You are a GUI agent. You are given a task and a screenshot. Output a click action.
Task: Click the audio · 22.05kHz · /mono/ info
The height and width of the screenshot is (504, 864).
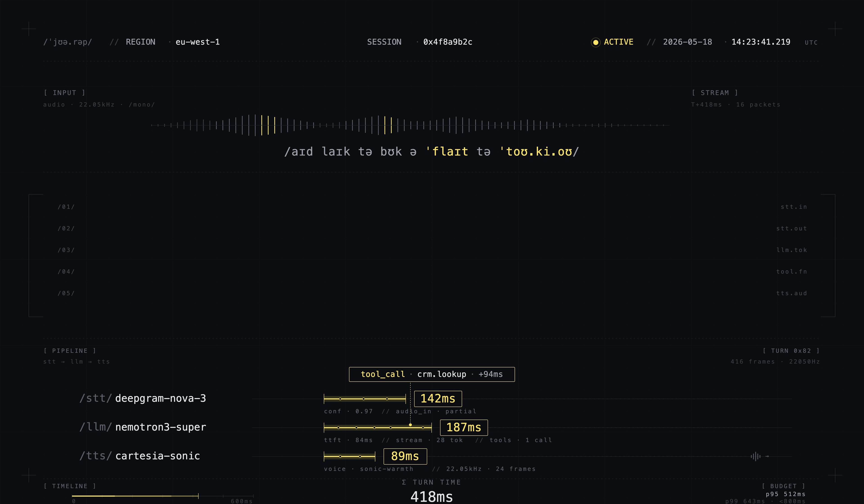point(99,105)
